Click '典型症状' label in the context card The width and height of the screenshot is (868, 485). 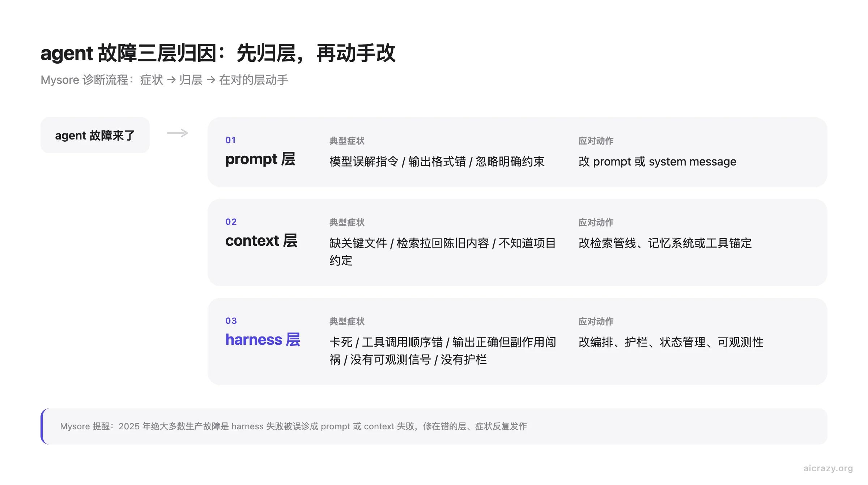347,223
